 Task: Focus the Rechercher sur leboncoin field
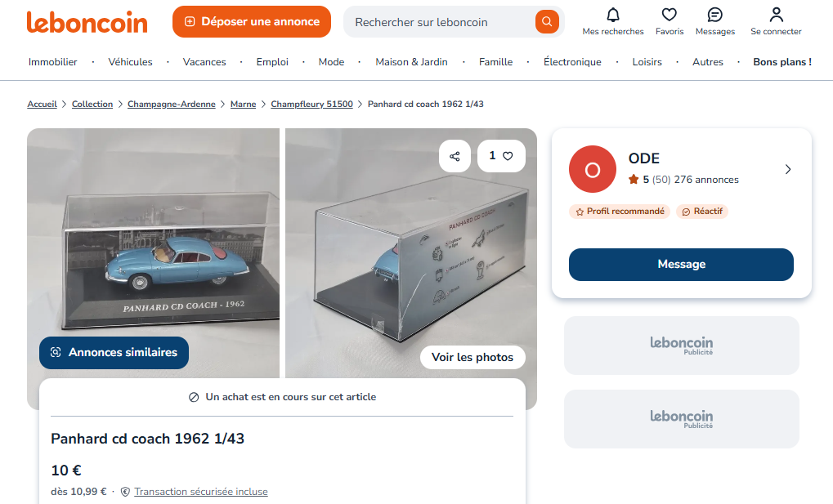pyautogui.click(x=440, y=22)
